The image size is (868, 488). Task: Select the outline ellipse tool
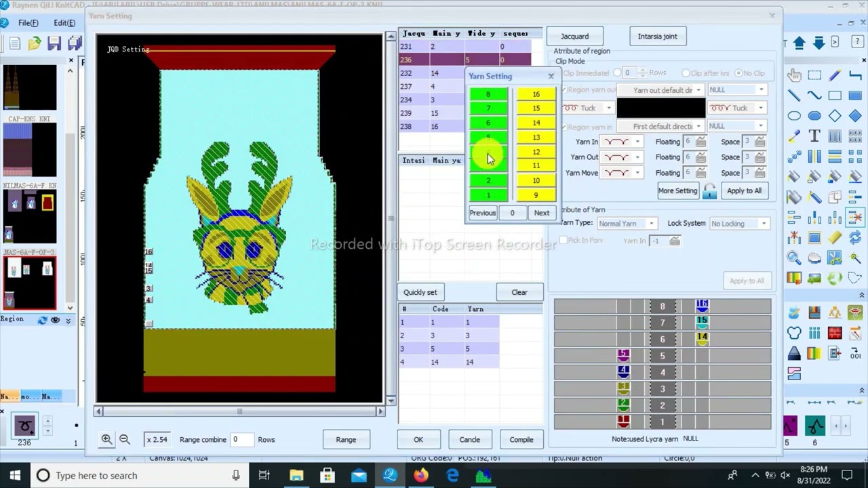point(794,116)
